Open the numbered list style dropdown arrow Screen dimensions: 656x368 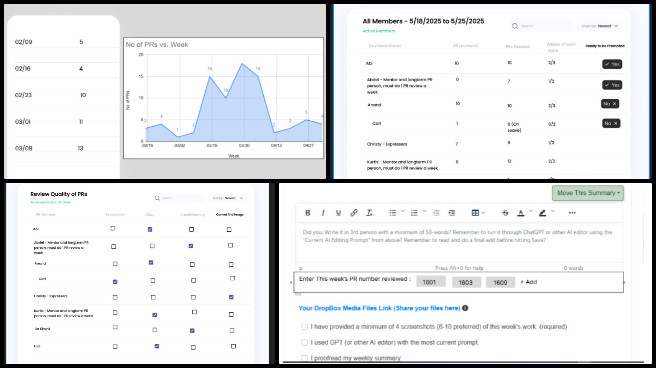[424, 212]
